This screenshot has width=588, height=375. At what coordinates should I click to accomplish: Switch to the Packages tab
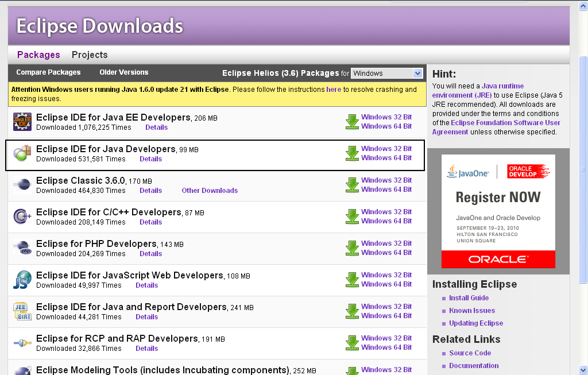tap(38, 55)
